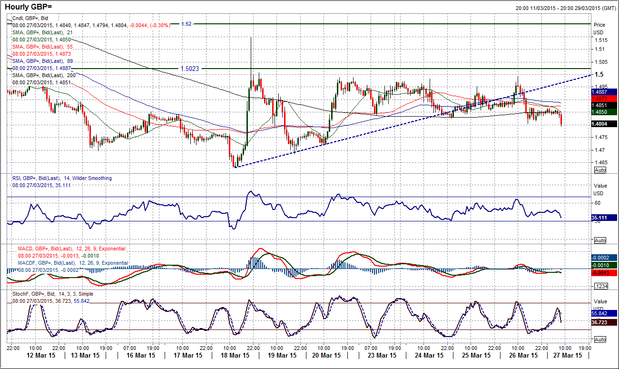The height and width of the screenshot is (369, 619).
Task: Click the Hourly GBP= chart title
Action: (28, 7)
